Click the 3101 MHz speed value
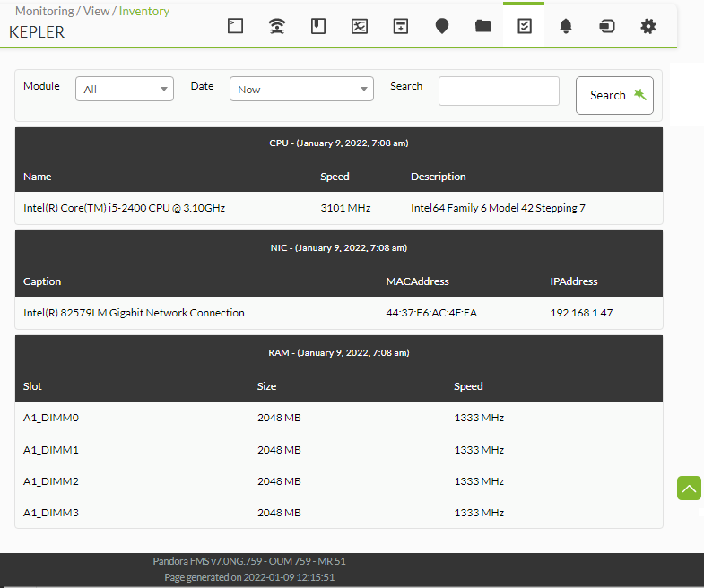 pyautogui.click(x=345, y=208)
